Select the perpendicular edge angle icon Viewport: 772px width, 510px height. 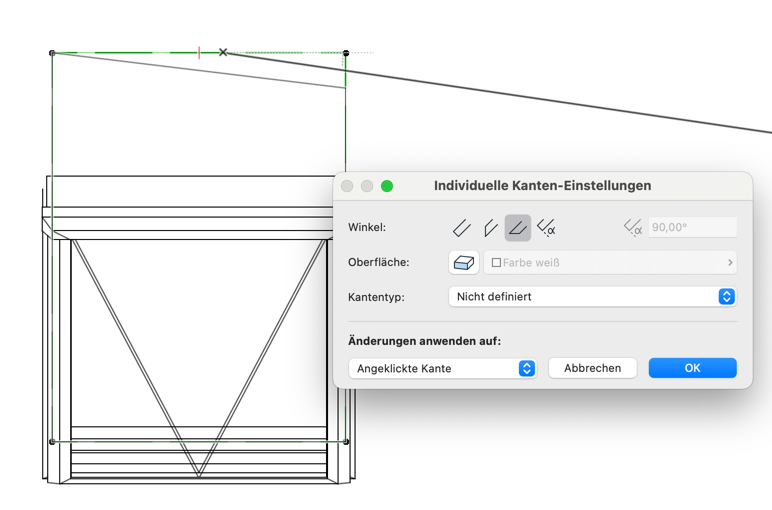point(462,228)
